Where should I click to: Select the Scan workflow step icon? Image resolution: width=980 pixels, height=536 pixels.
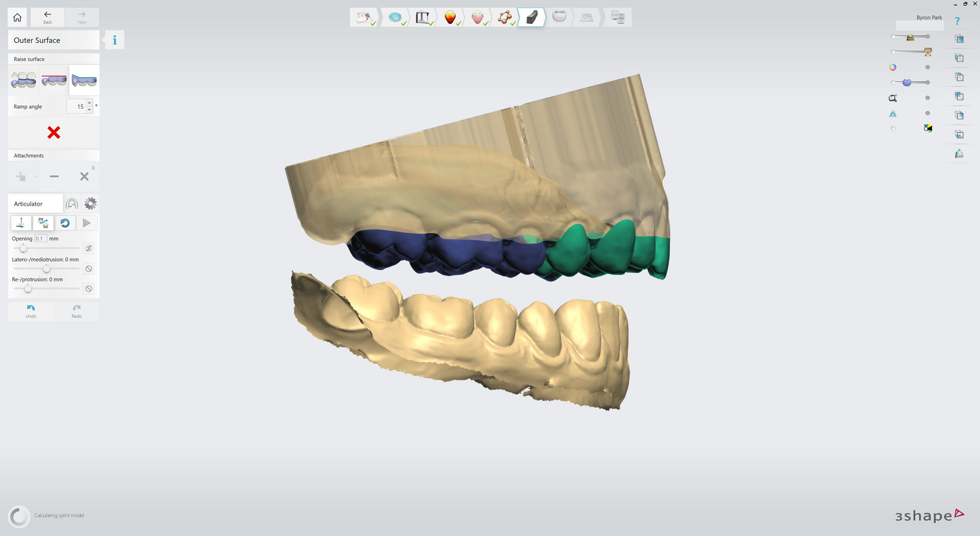coord(396,17)
